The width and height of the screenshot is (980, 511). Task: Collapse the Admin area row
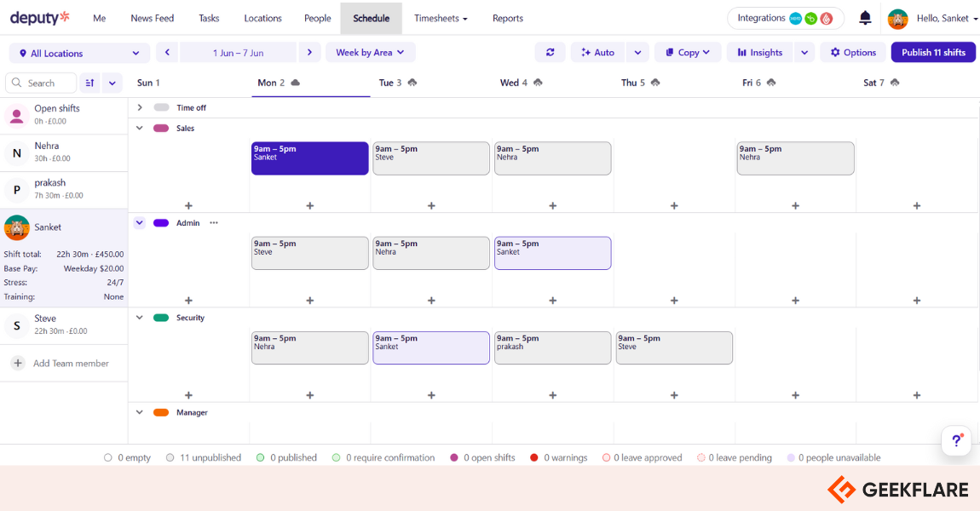[x=139, y=222]
